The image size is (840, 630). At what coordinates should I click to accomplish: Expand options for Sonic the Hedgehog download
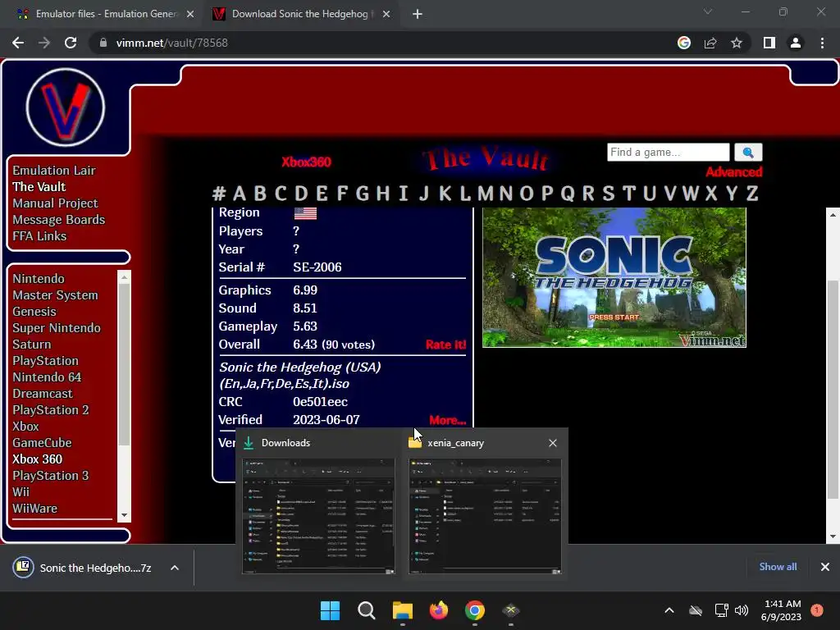pyautogui.click(x=175, y=568)
